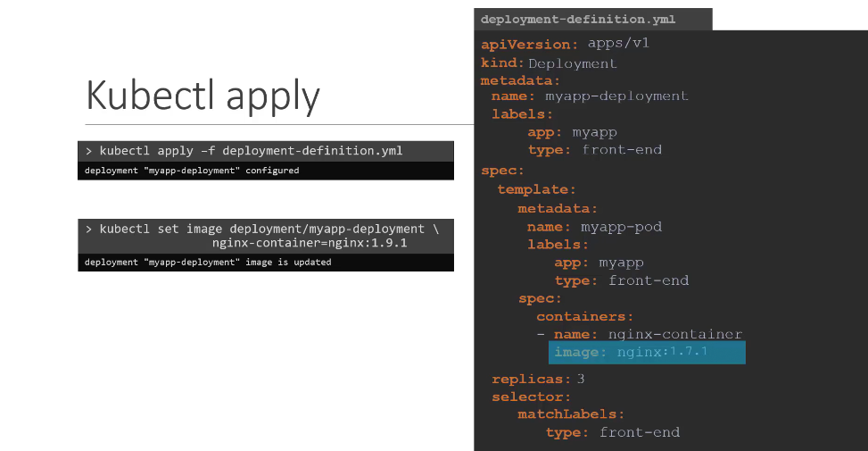Select app: myapp under the top-level labels

(x=572, y=132)
